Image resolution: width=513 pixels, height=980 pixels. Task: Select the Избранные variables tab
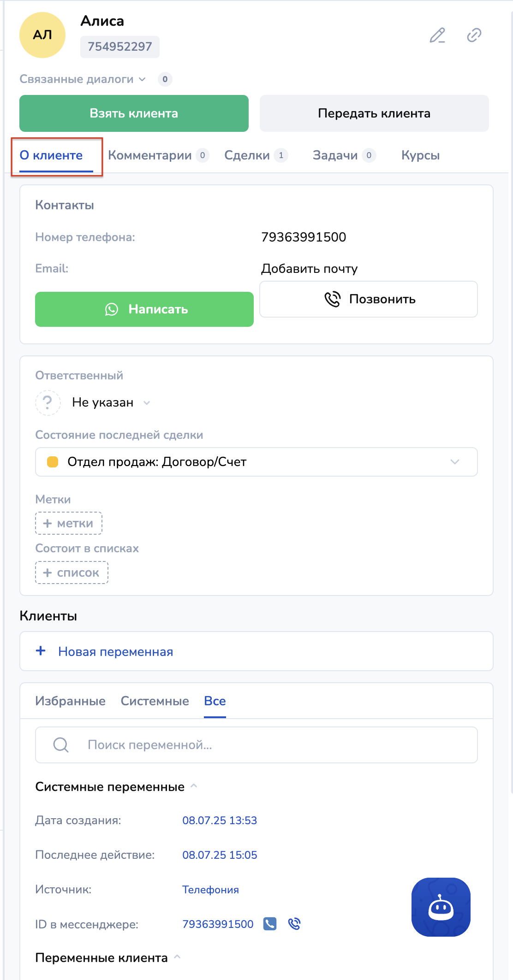click(70, 701)
